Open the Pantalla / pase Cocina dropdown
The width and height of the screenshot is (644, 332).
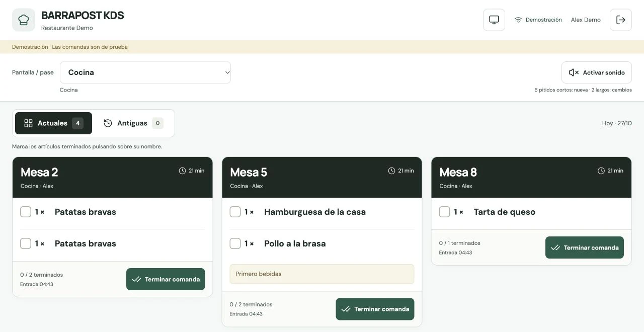(x=145, y=72)
